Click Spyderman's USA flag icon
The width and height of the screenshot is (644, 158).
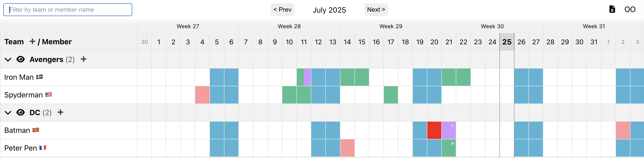coord(49,95)
